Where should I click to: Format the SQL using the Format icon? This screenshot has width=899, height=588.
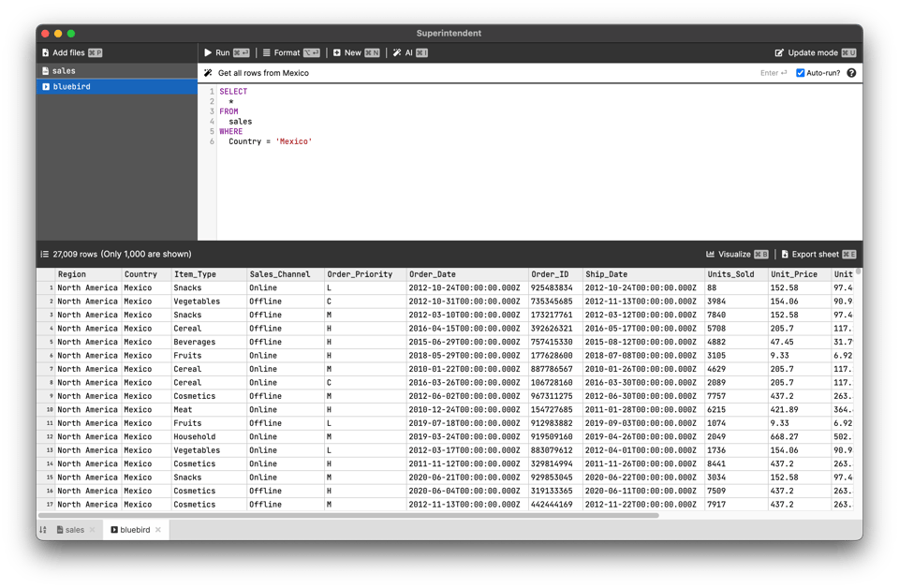267,53
